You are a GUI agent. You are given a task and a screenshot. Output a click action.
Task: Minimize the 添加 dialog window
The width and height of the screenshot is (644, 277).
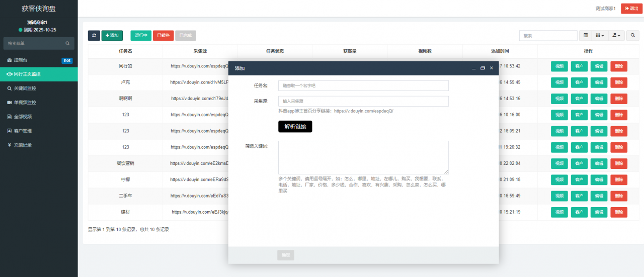473,68
